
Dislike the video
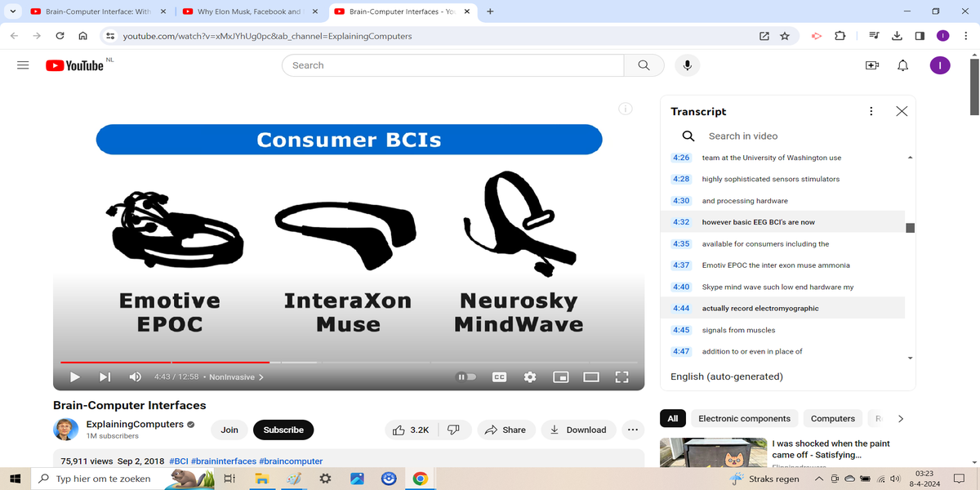click(454, 430)
